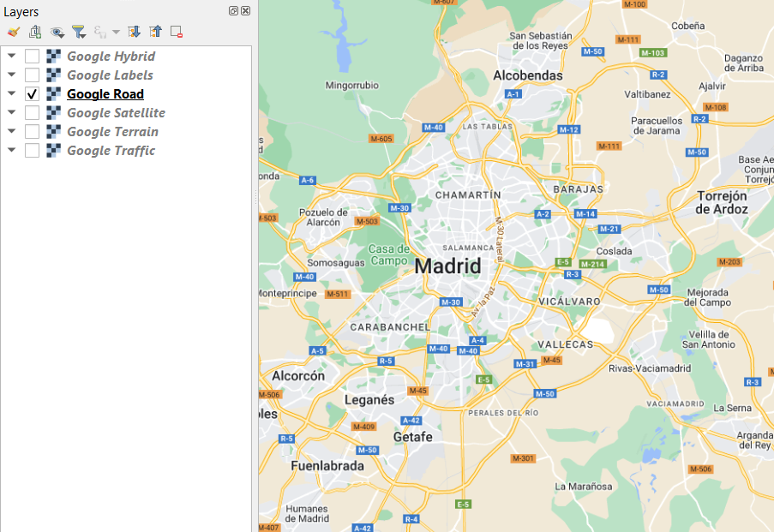774x532 pixels.
Task: Collapse the Google Traffic layer expander
Action: (x=11, y=150)
